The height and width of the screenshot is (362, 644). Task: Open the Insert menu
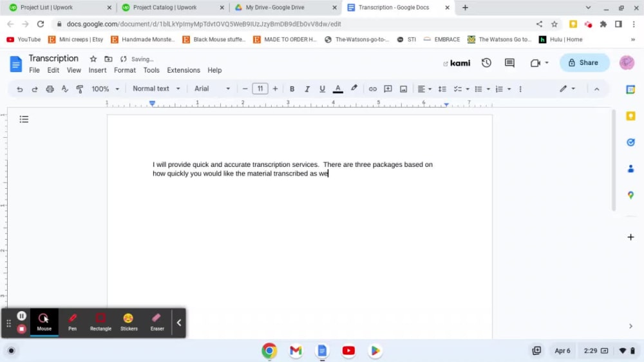[x=97, y=70]
